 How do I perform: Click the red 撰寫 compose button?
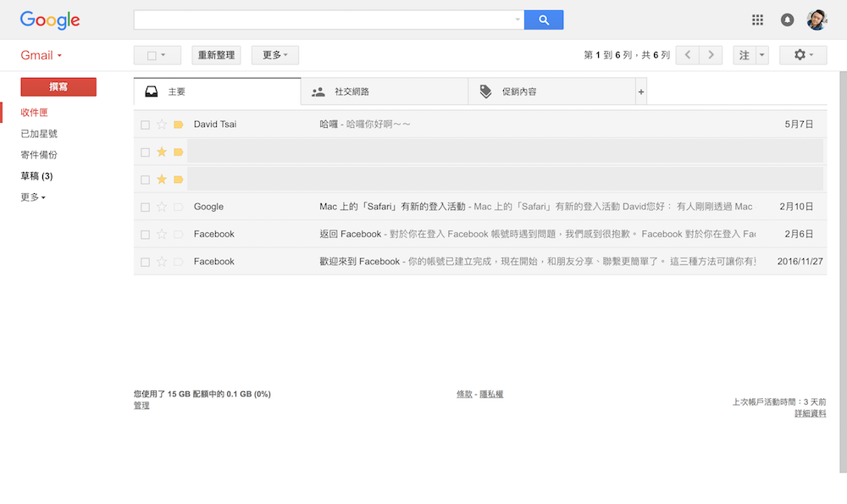coord(58,86)
